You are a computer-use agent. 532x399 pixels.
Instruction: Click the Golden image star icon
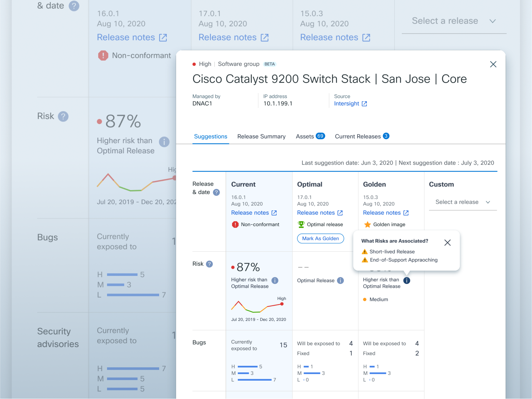(x=367, y=224)
